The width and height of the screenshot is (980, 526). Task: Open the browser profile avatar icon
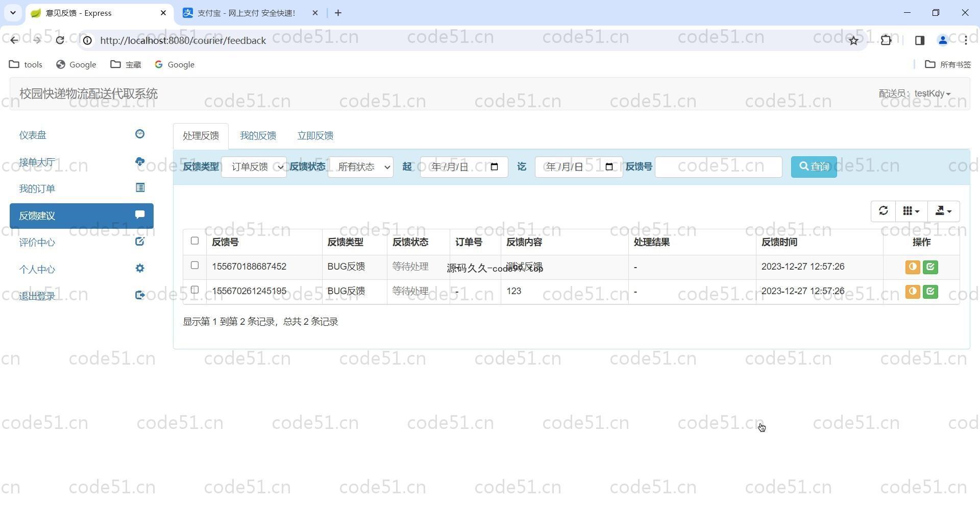click(943, 40)
